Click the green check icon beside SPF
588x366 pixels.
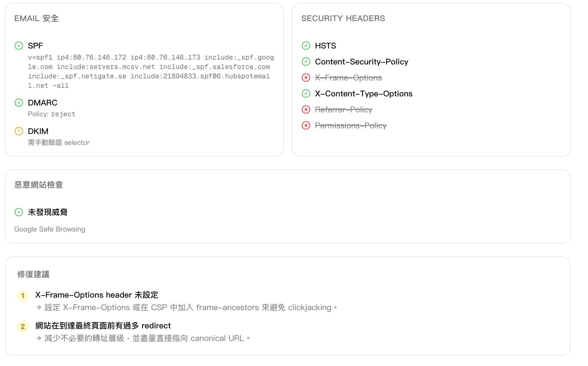tap(19, 46)
